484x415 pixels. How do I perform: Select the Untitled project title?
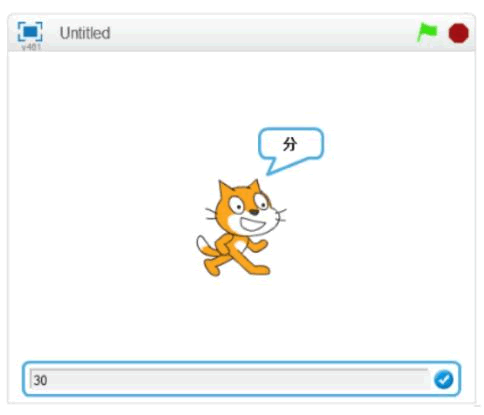coord(85,33)
